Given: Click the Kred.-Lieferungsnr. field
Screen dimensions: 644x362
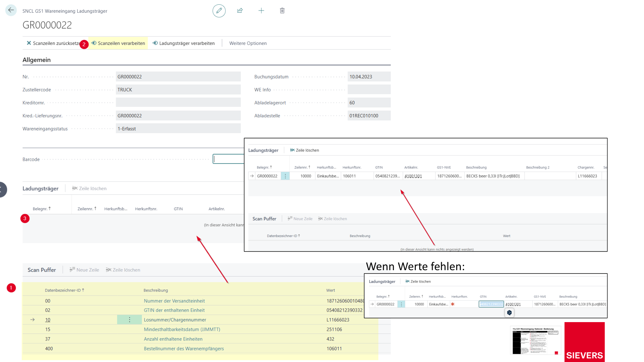Looking at the screenshot, I should (x=178, y=116).
